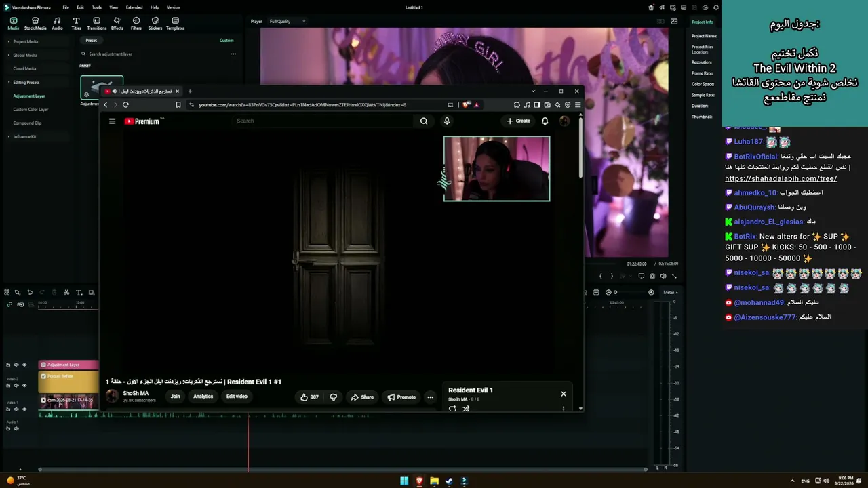Mute the Audio 1 track
The height and width of the screenshot is (488, 868).
tap(16, 428)
